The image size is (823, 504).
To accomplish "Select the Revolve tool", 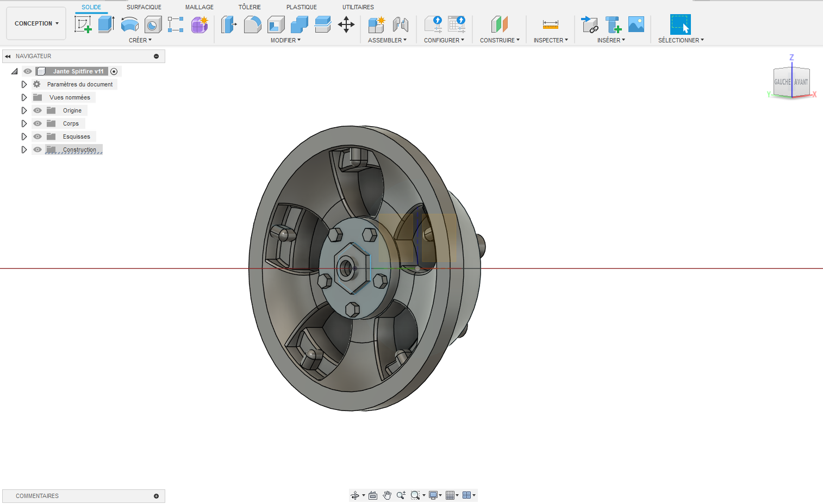I will click(129, 24).
